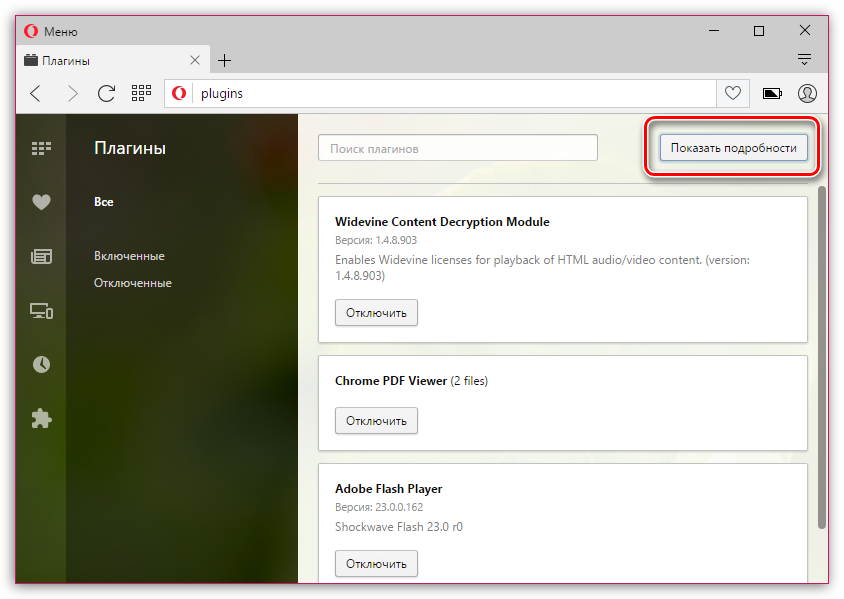Click the Back navigation arrow
The height and width of the screenshot is (599, 844).
pos(36,93)
